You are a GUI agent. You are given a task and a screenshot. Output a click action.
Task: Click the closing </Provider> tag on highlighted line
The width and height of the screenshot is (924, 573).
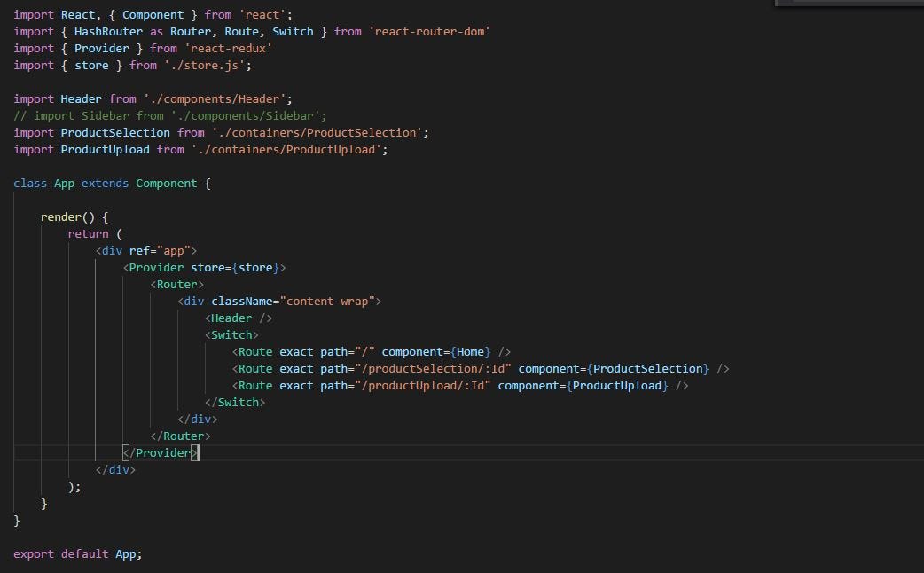pyautogui.click(x=162, y=452)
